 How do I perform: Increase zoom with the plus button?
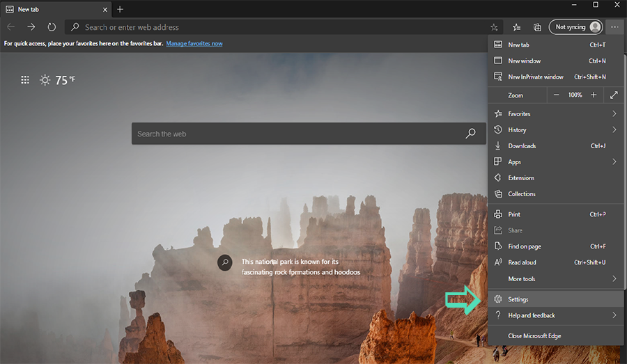(594, 95)
